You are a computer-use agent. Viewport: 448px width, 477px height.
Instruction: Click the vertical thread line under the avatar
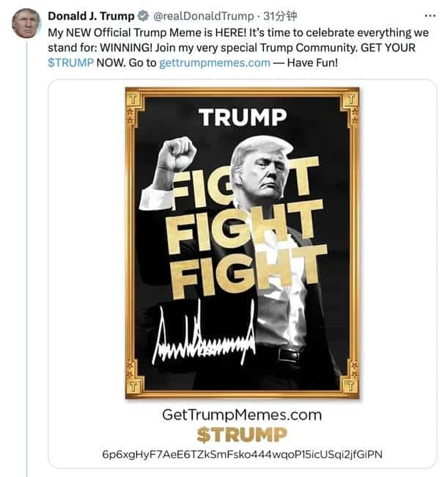click(26, 258)
